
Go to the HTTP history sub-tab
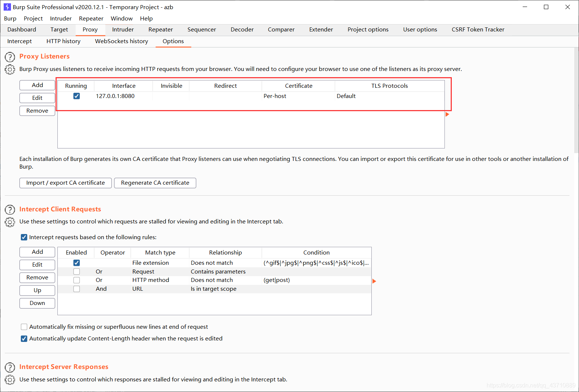coord(63,41)
